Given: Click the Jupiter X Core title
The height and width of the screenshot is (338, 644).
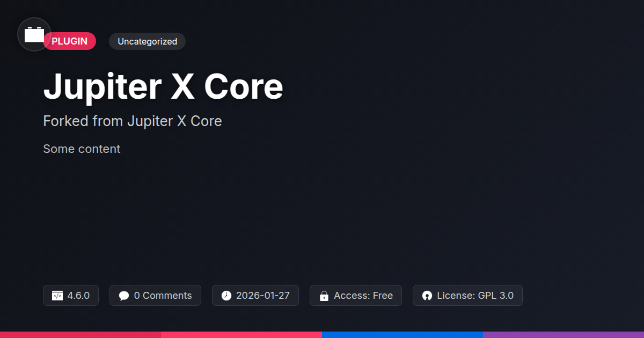Looking at the screenshot, I should [x=163, y=86].
